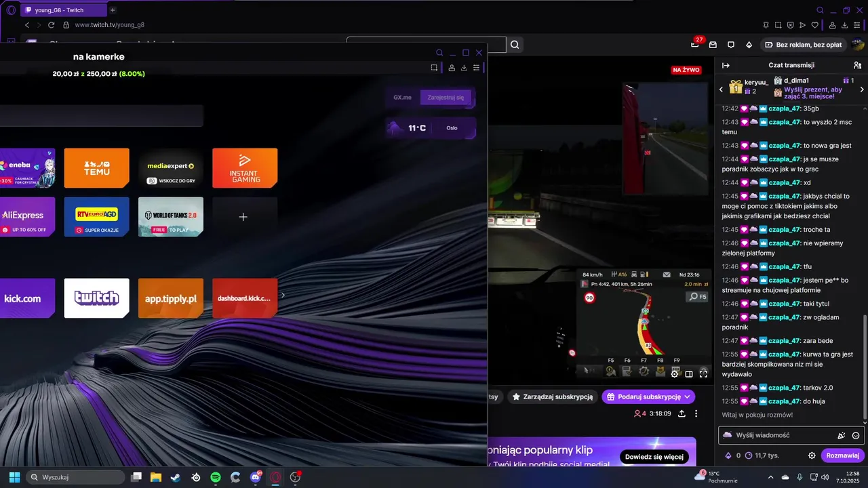Viewport: 868px width, 488px height.
Task: Open chat settings gear icon
Action: [x=812, y=455]
